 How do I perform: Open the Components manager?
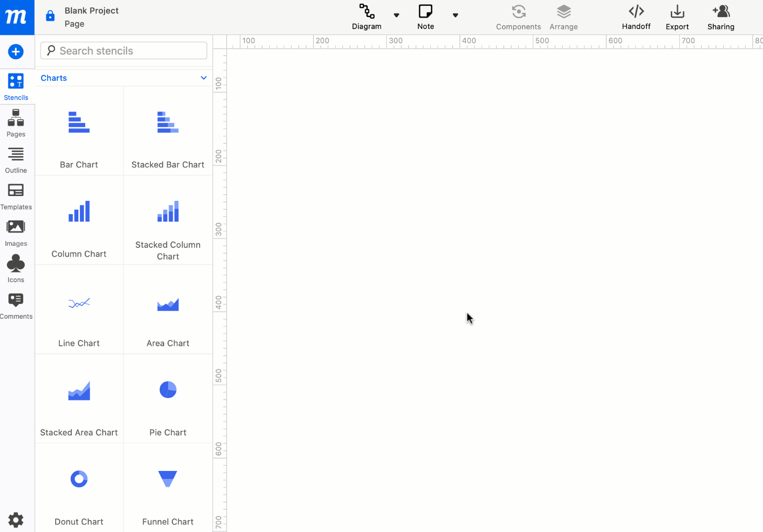[x=519, y=16]
